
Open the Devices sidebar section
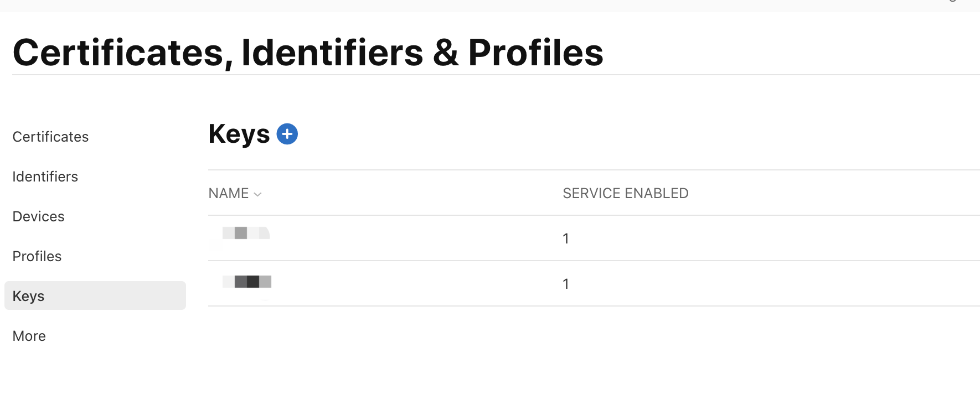[39, 216]
